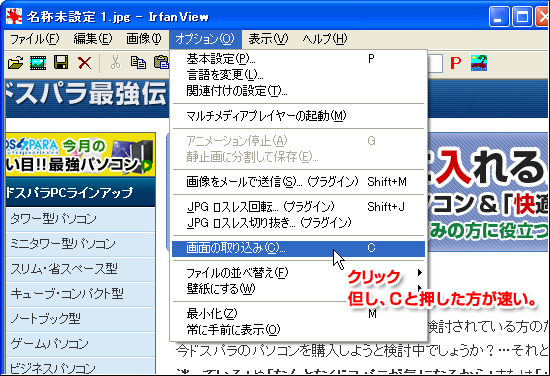The width and height of the screenshot is (550, 376).
Task: Click the Cut scissors icon
Action: (x=115, y=62)
